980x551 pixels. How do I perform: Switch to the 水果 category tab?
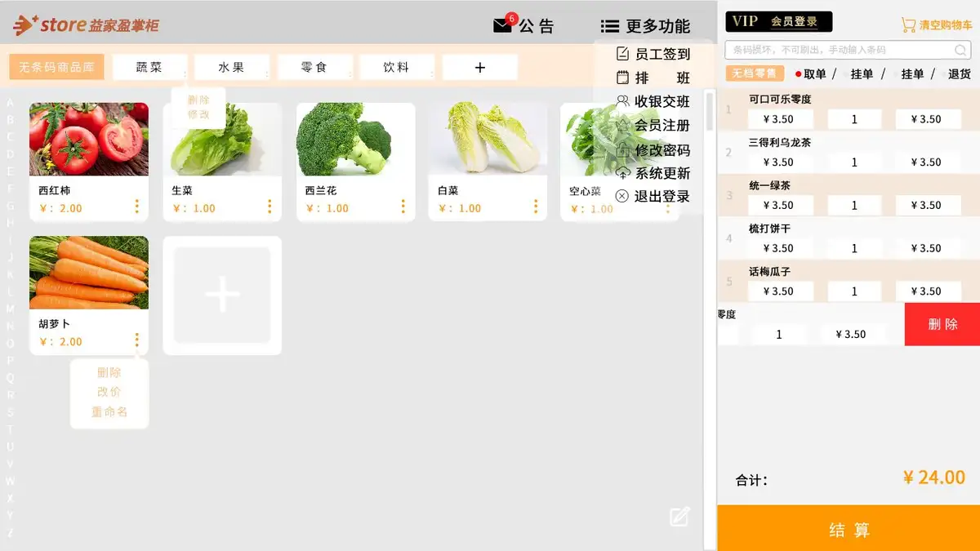(231, 67)
